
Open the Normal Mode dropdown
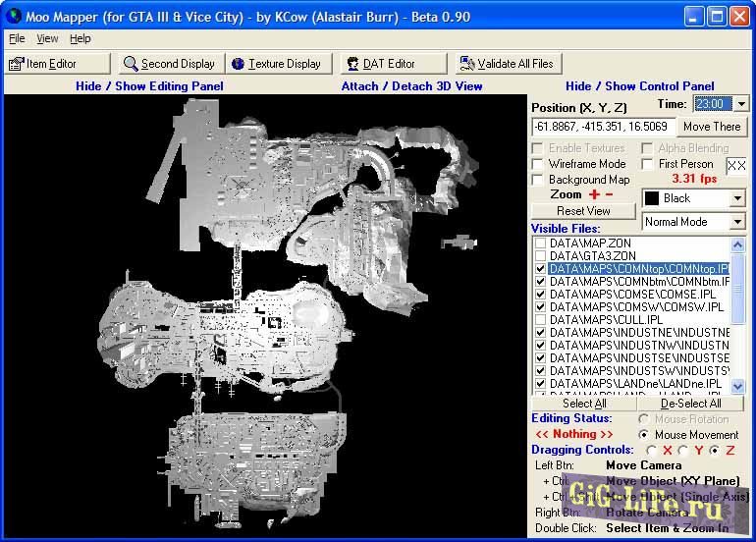pyautogui.click(x=737, y=222)
